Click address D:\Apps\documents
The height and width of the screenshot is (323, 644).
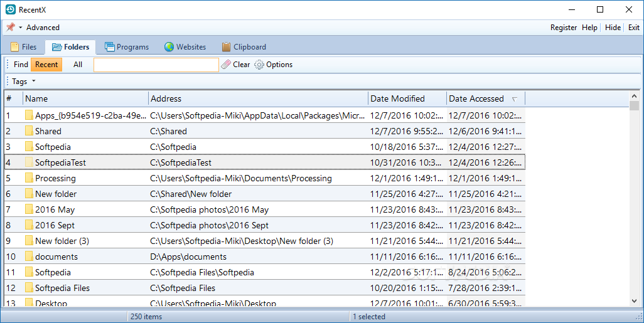click(188, 257)
